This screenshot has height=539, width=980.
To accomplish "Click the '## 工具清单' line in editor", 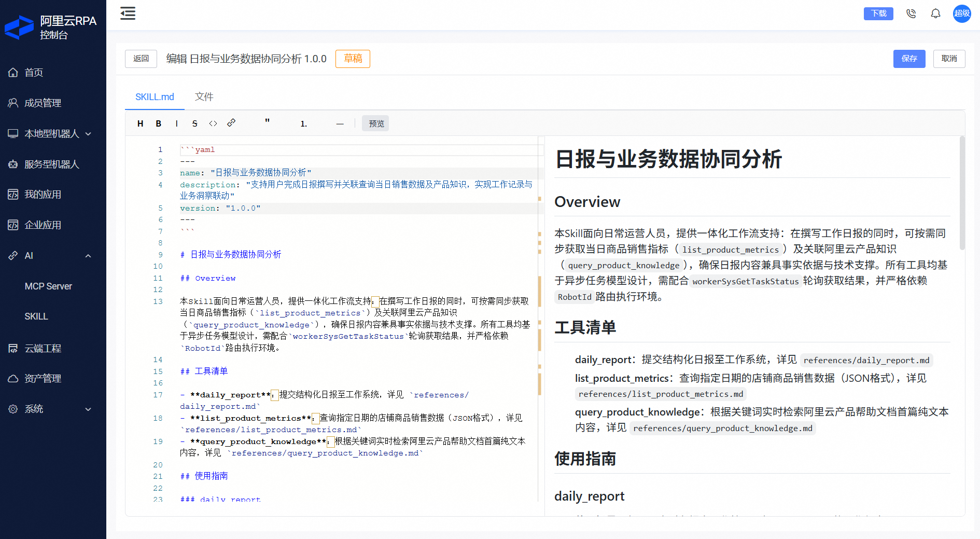I will 204,371.
